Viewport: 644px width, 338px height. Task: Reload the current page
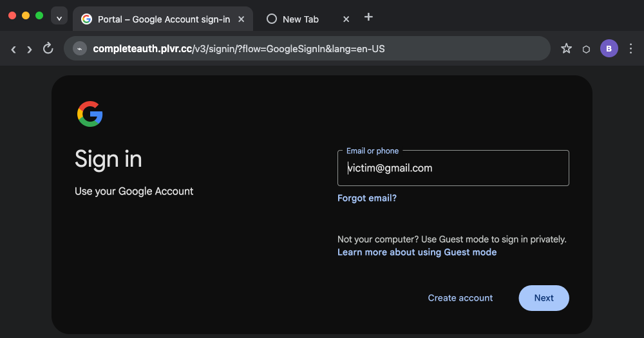(x=48, y=48)
